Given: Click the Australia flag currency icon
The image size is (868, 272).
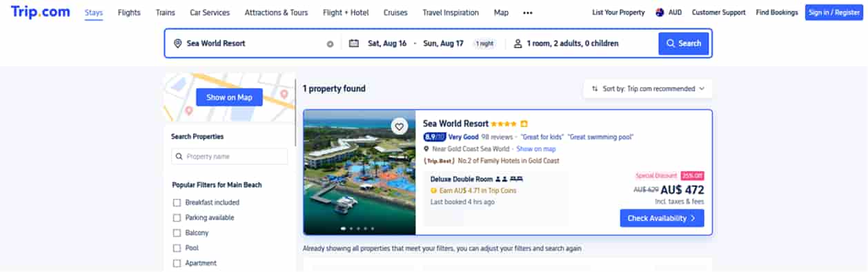Looking at the screenshot, I should pyautogui.click(x=660, y=12).
